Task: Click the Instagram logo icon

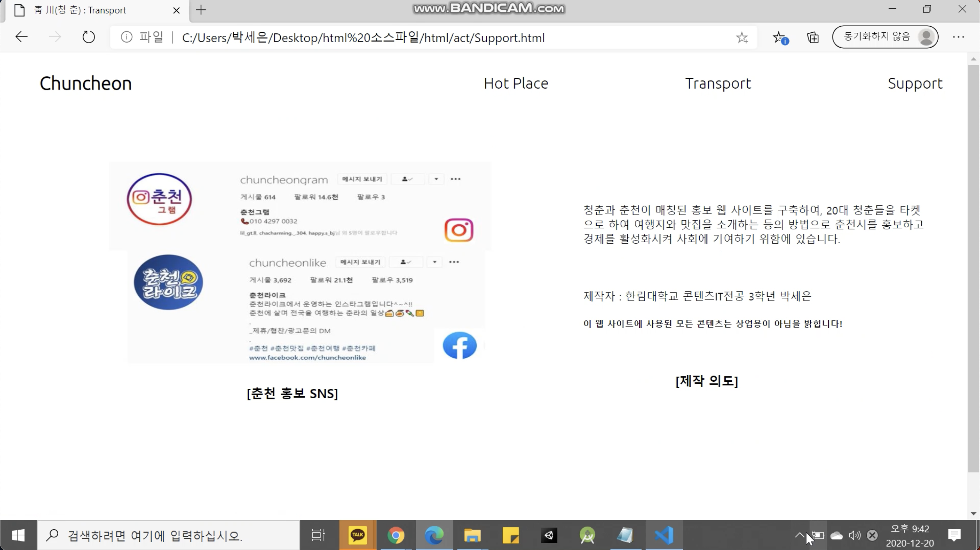Action: click(x=459, y=230)
